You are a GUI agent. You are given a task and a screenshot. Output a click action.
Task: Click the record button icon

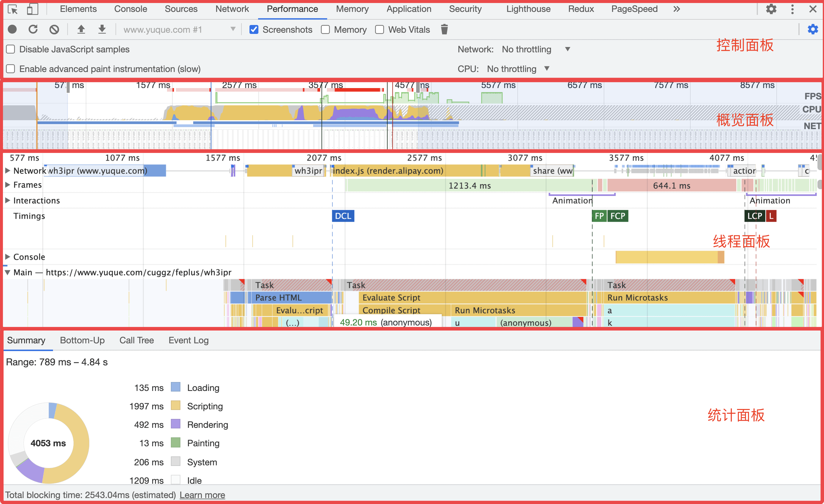pos(13,29)
